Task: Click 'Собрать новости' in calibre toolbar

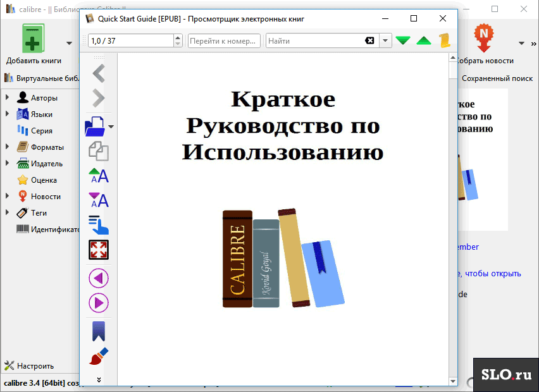Action: (485, 44)
